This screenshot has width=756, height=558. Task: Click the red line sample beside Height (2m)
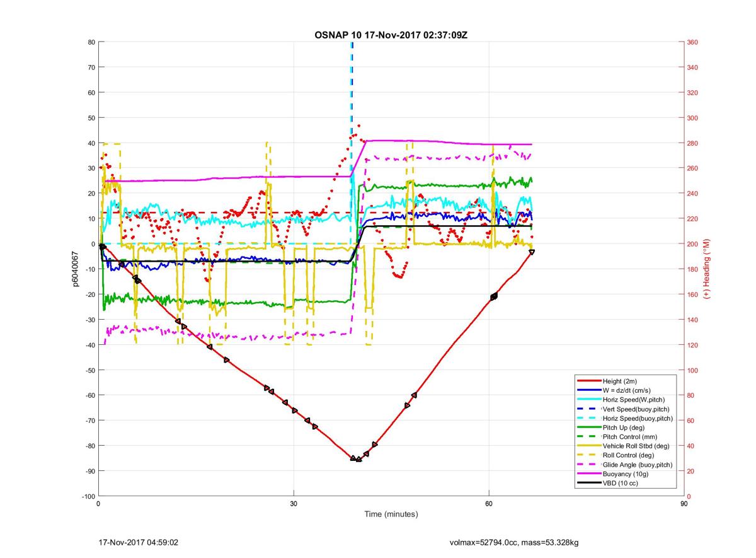[x=588, y=381]
